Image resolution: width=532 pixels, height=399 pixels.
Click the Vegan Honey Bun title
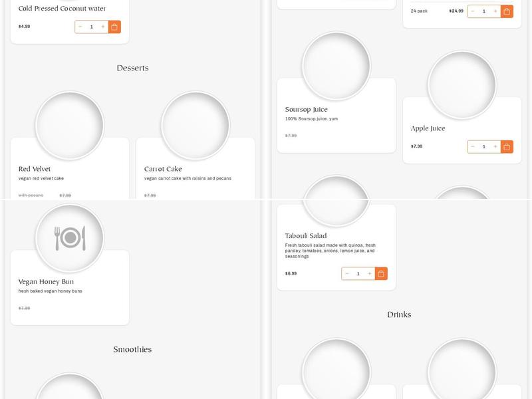tap(46, 281)
